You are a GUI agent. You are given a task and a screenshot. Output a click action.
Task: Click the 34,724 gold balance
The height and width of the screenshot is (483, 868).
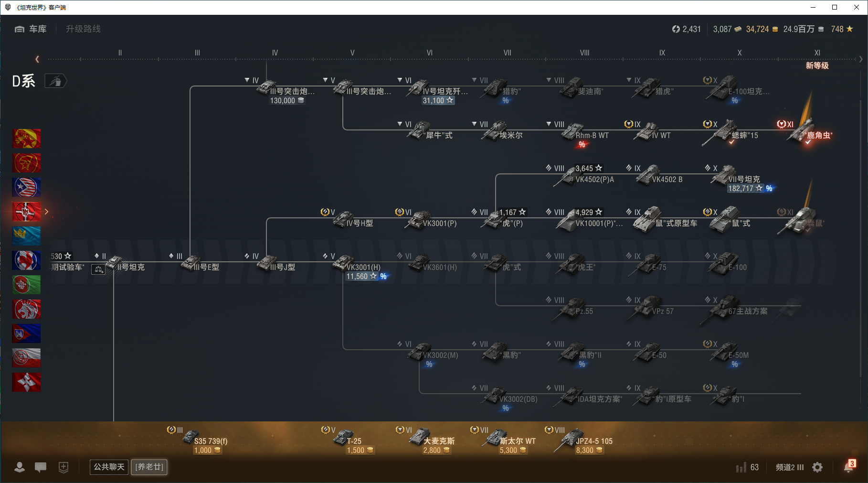coord(762,29)
